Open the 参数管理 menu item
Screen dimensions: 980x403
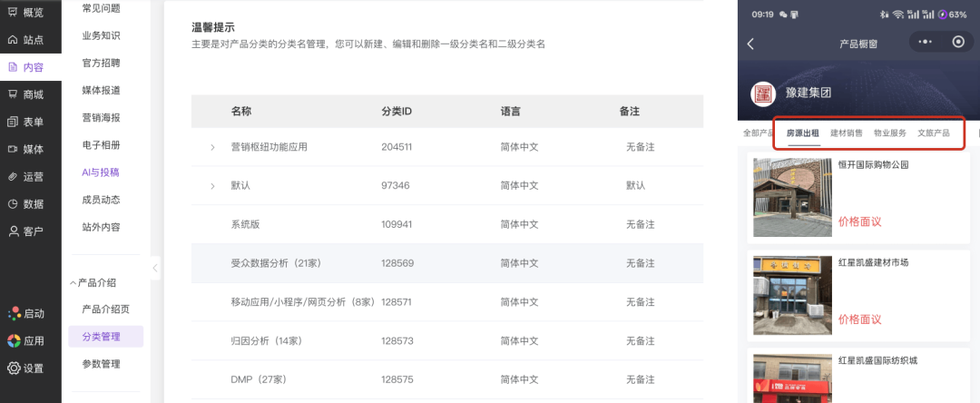pos(101,364)
